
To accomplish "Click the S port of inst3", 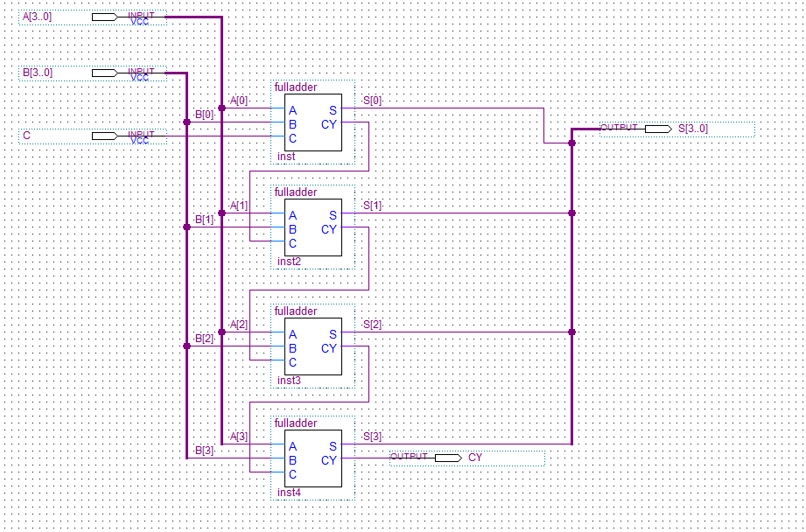I will (333, 334).
